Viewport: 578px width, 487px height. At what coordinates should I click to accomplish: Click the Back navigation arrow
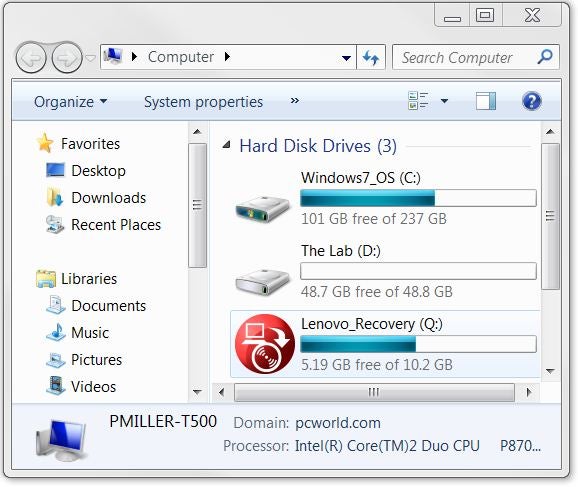pos(31,58)
